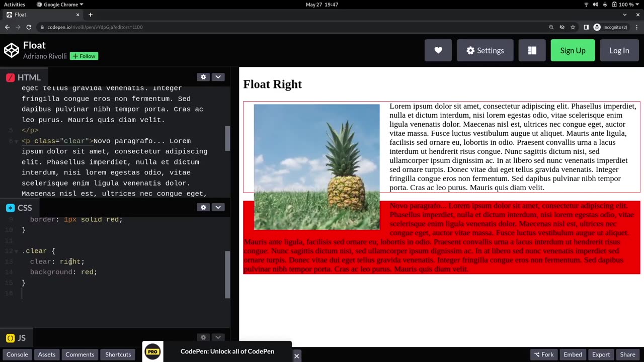
Task: Open Incognito profile menu
Action: tap(611, 27)
